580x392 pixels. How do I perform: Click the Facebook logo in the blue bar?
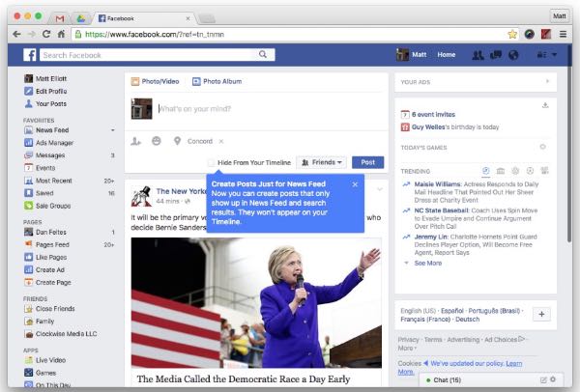click(x=30, y=55)
